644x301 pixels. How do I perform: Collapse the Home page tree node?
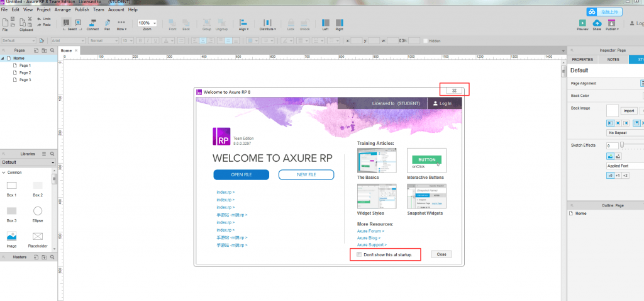pos(3,59)
